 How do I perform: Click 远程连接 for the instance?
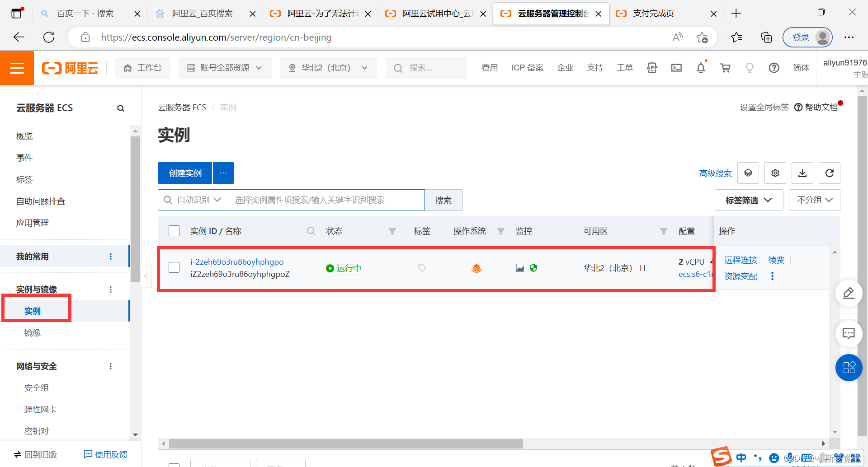point(741,260)
